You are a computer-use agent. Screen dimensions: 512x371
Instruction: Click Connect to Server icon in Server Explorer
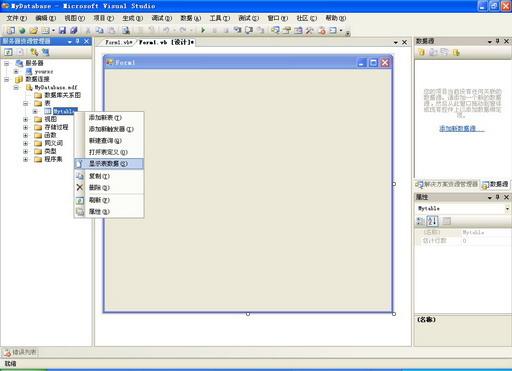(45, 52)
